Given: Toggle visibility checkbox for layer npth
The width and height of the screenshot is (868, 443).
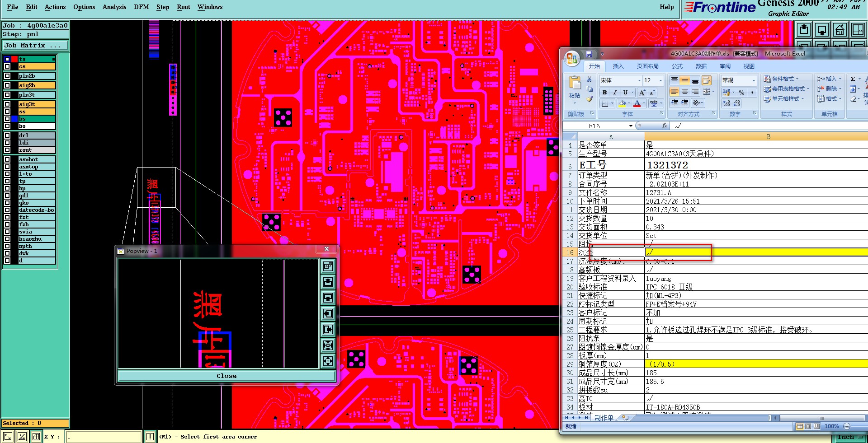Looking at the screenshot, I should pyautogui.click(x=7, y=246).
